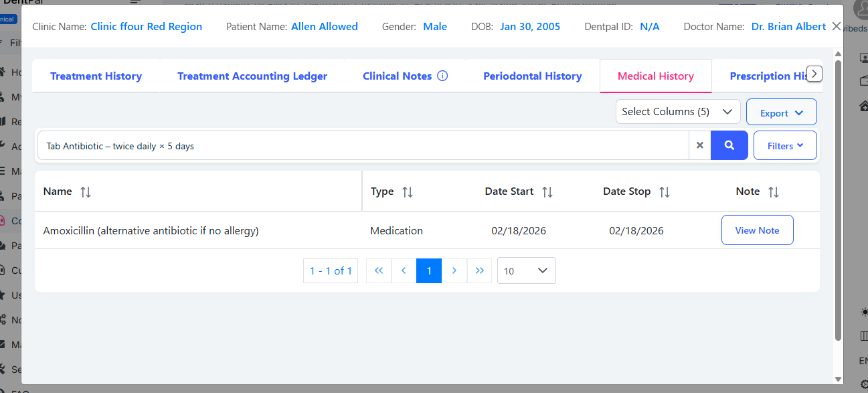Open the Periodontal History tab
The width and height of the screenshot is (868, 393).
point(532,76)
